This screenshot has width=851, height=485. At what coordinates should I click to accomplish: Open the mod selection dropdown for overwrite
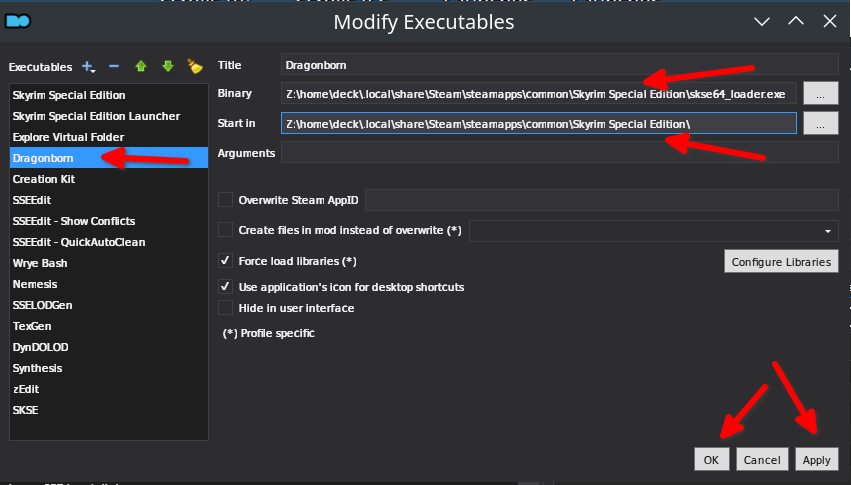coord(828,231)
